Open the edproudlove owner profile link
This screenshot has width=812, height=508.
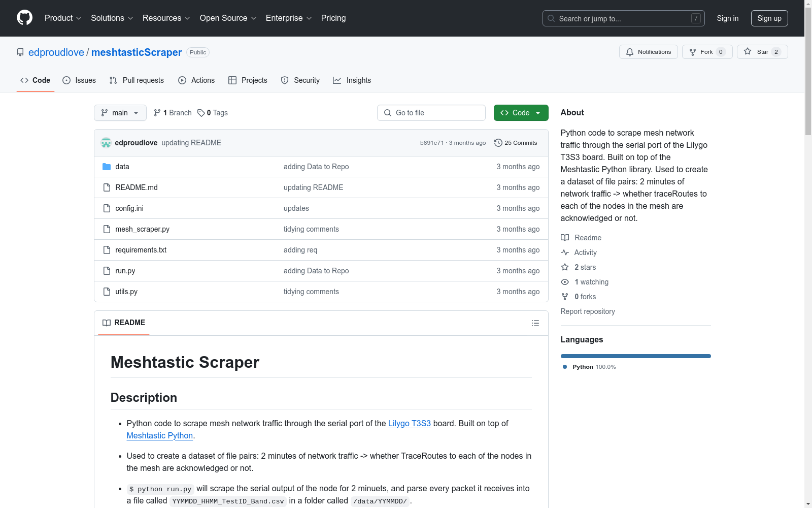point(56,52)
